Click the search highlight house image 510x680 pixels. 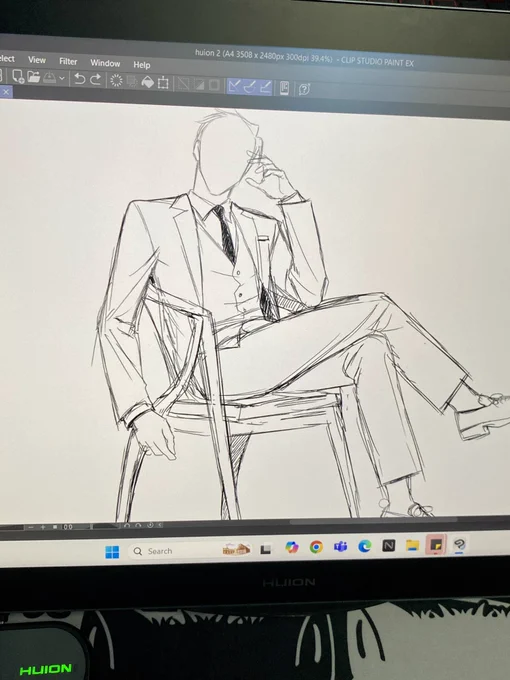coord(236,549)
